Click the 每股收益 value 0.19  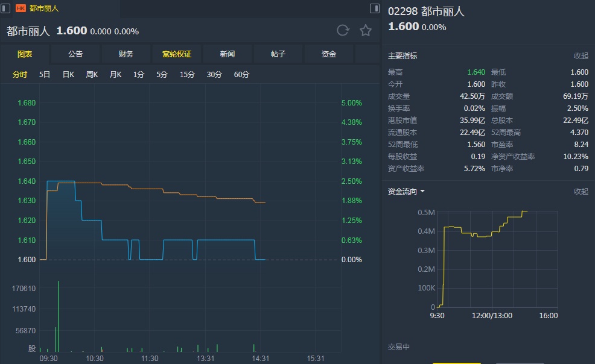478,157
